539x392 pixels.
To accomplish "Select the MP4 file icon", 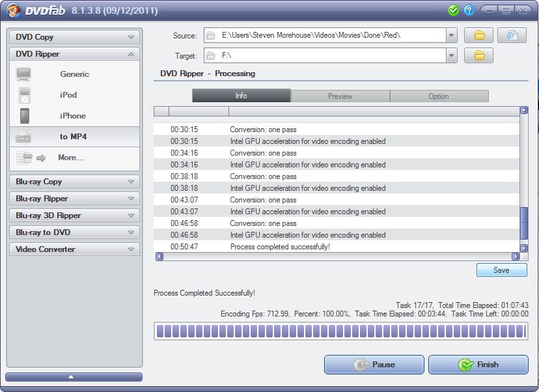I will [x=23, y=137].
